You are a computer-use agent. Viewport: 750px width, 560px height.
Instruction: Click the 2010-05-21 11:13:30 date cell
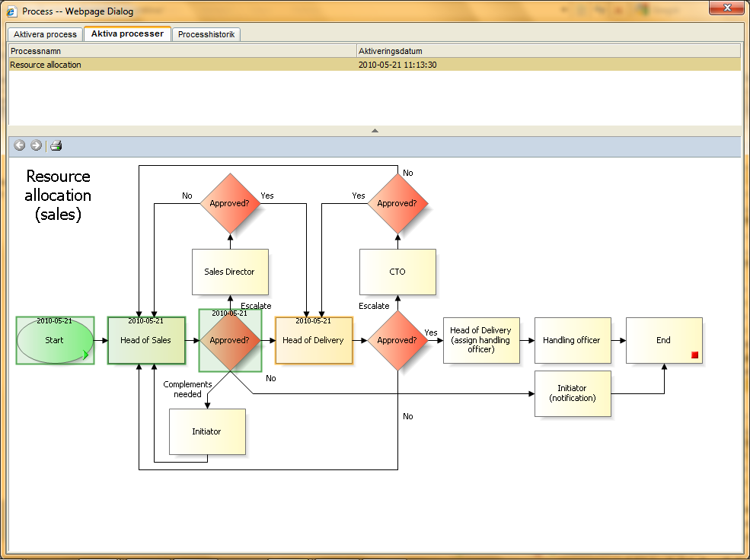click(x=397, y=65)
